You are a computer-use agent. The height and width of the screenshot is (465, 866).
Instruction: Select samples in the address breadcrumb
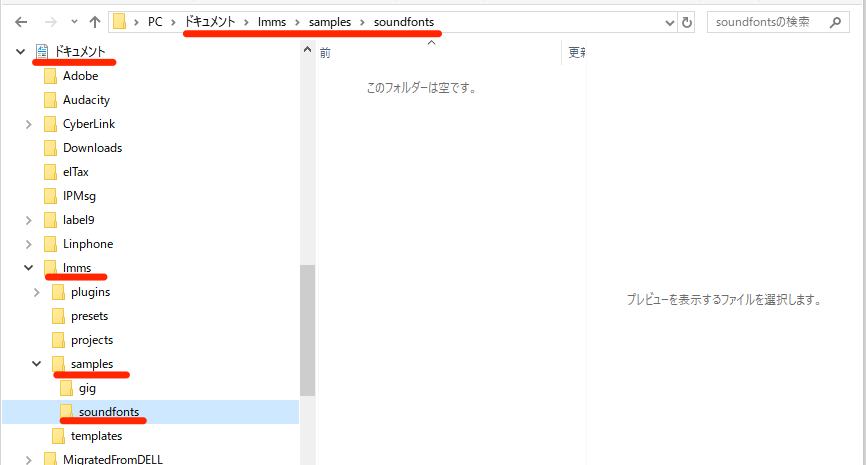coord(330,22)
